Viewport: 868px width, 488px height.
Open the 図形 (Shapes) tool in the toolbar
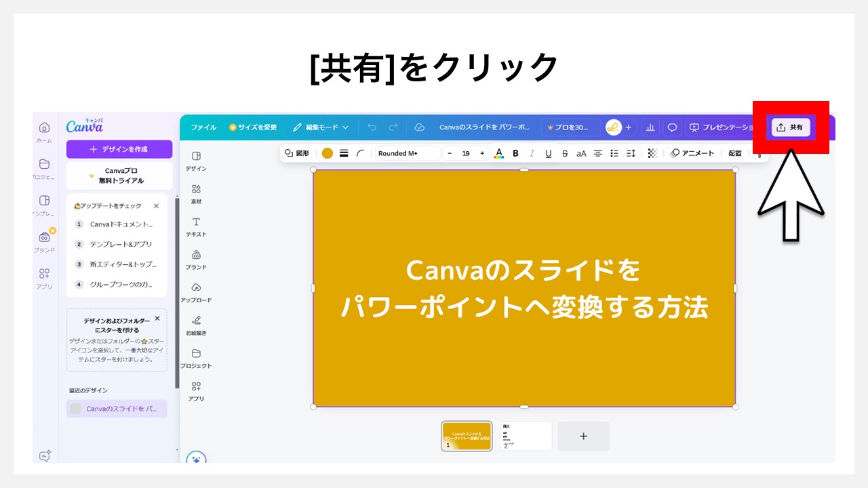click(297, 153)
